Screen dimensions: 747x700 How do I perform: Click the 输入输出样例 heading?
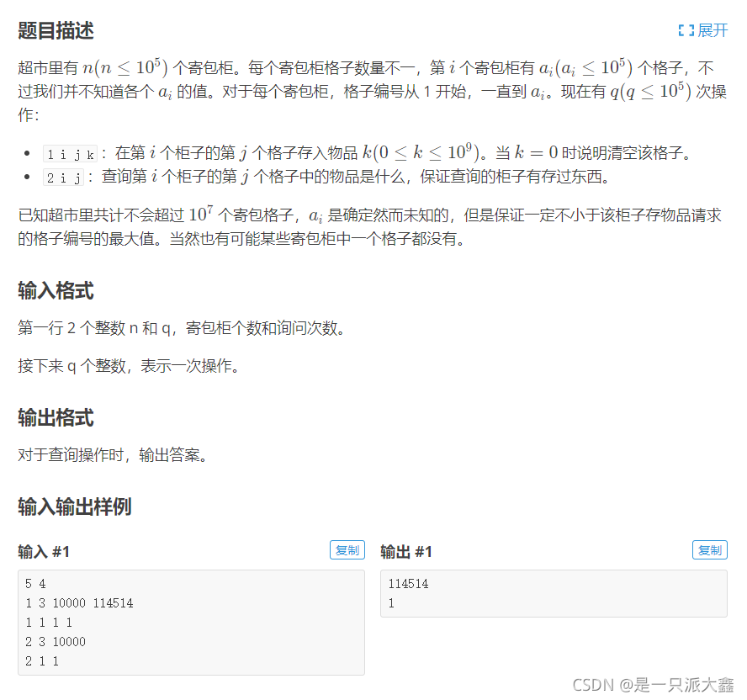point(75,506)
